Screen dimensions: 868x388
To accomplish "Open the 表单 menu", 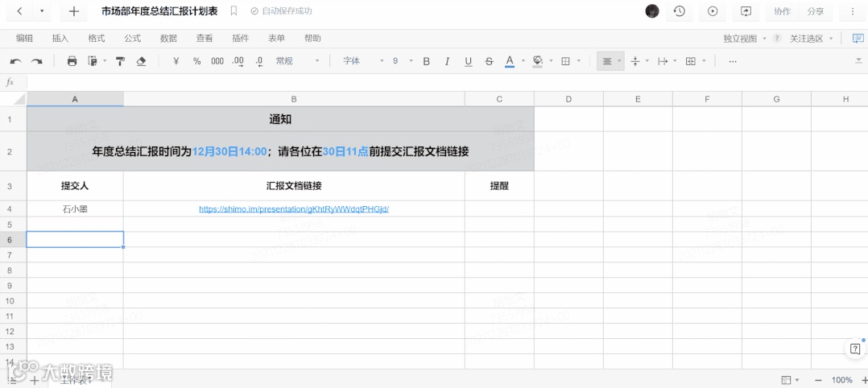I will 276,38.
